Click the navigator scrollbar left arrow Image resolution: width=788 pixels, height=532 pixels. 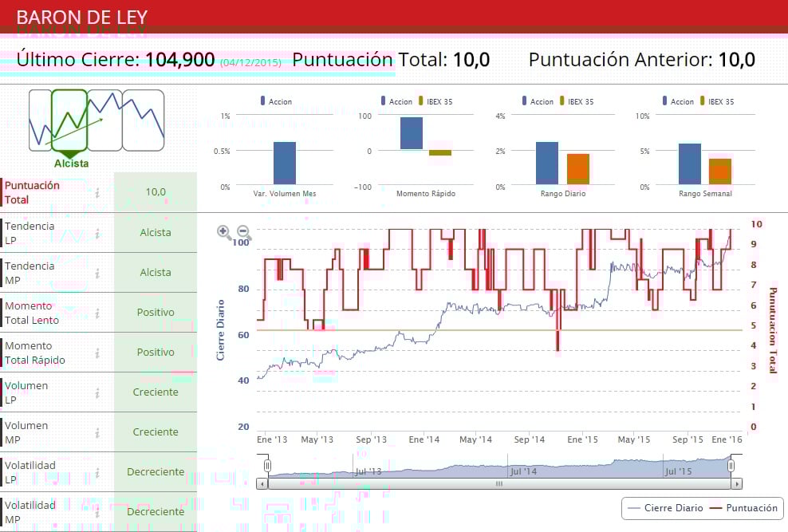(x=262, y=484)
